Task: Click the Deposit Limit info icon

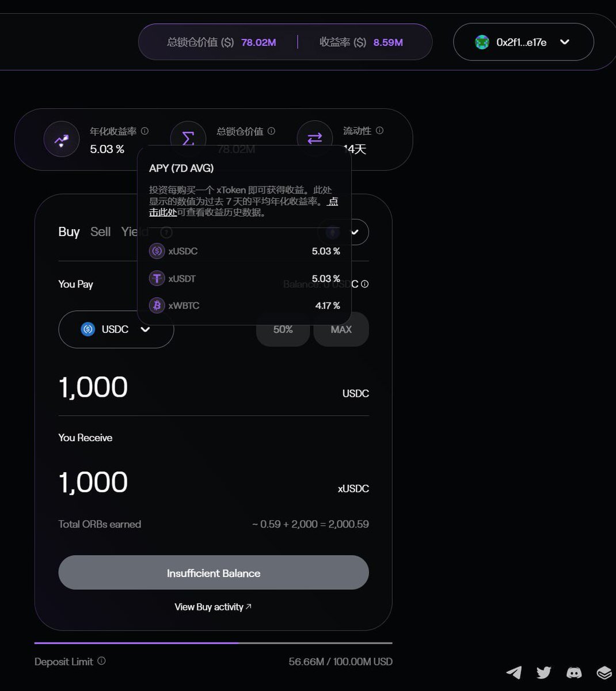Action: (101, 661)
